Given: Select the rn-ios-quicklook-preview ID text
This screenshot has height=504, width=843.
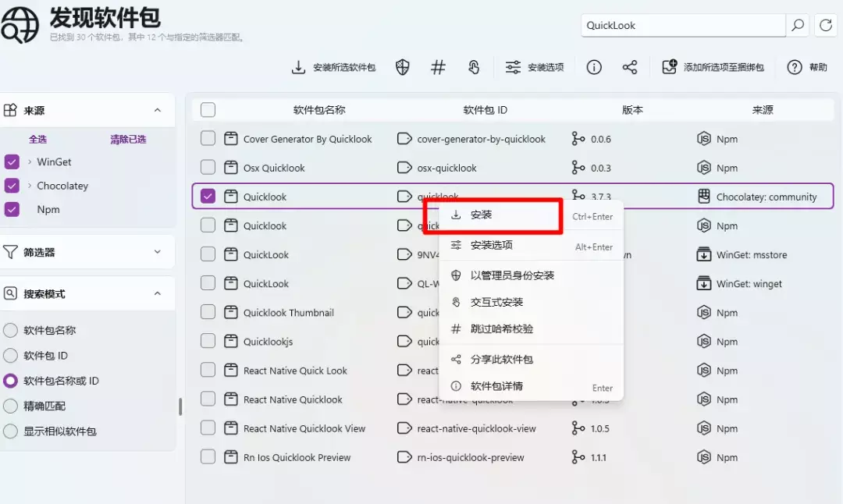Looking at the screenshot, I should (471, 457).
